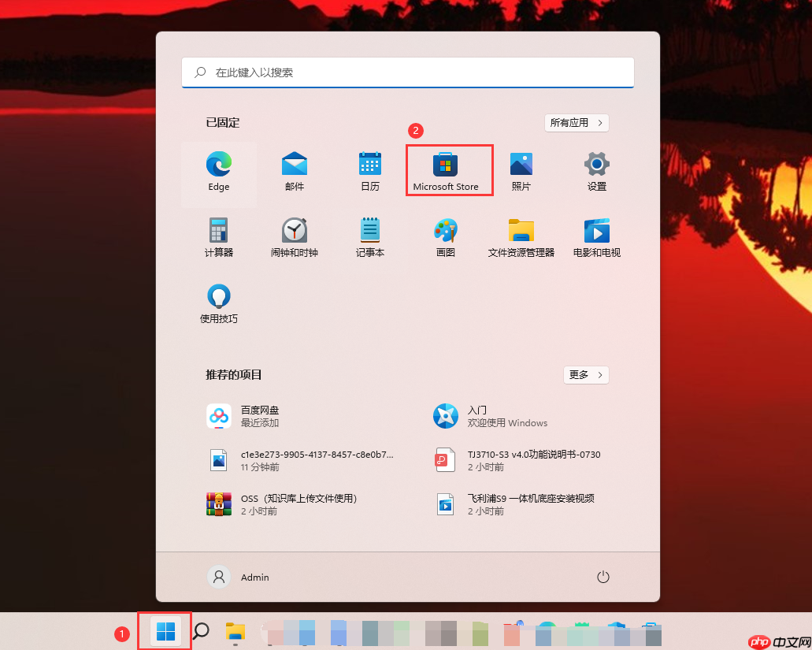Open 闹钟和时钟 Alarms and Clock
The height and width of the screenshot is (650, 812).
[294, 236]
